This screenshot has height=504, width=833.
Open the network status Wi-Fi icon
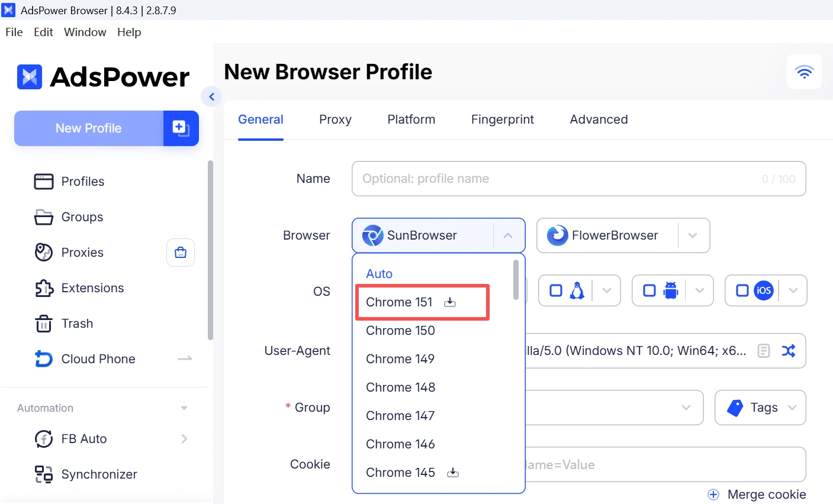(804, 72)
